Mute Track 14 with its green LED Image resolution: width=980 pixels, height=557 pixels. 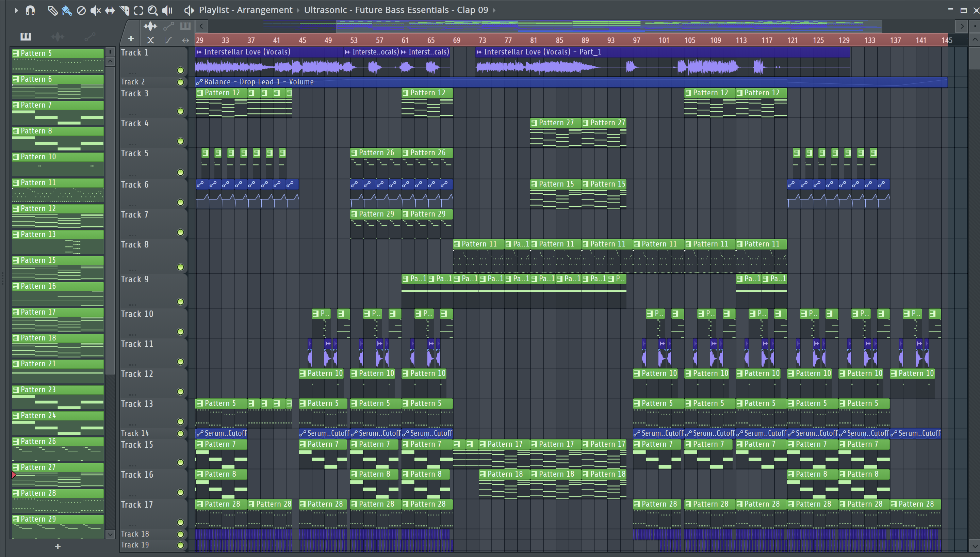[x=180, y=433]
